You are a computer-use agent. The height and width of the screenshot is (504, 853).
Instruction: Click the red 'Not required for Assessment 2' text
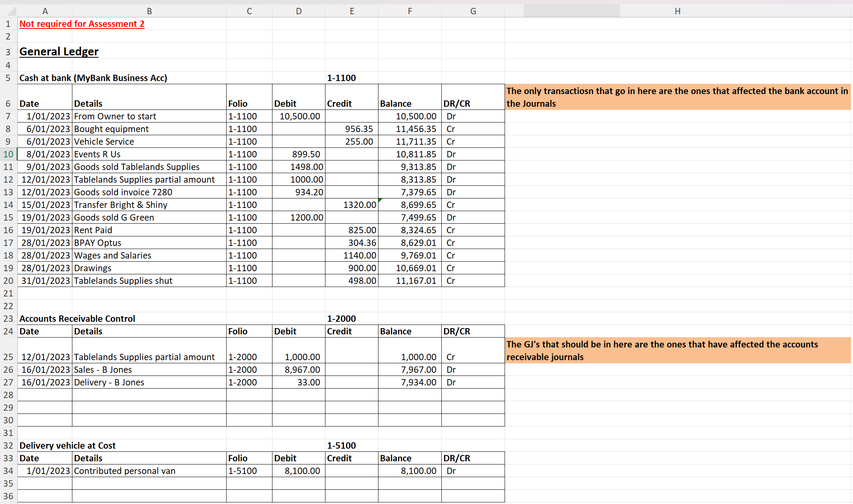pyautogui.click(x=82, y=24)
